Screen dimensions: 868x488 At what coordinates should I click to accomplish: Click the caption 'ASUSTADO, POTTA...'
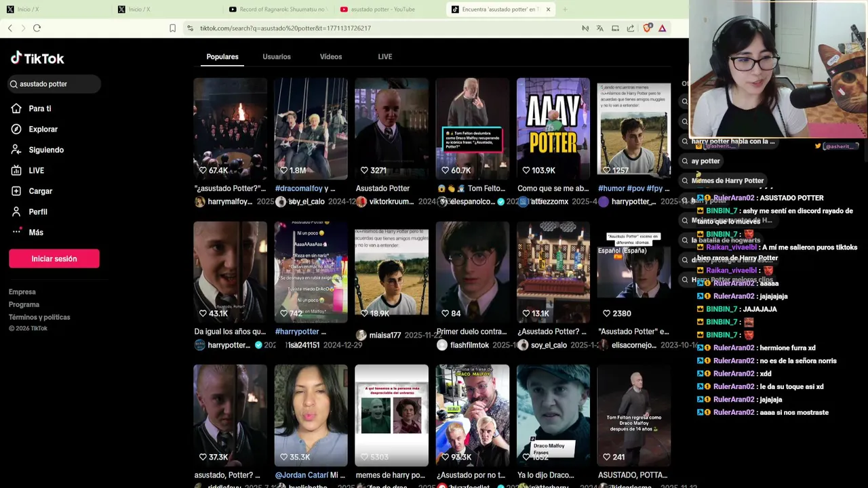(633, 475)
